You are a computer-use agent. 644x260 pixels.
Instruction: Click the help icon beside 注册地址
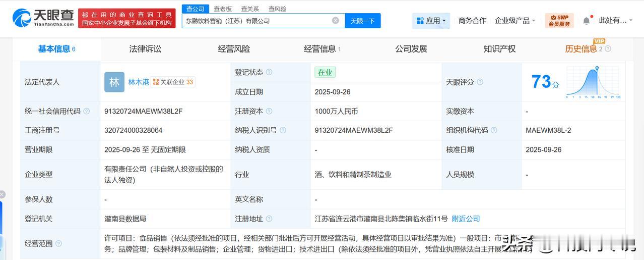(269, 219)
